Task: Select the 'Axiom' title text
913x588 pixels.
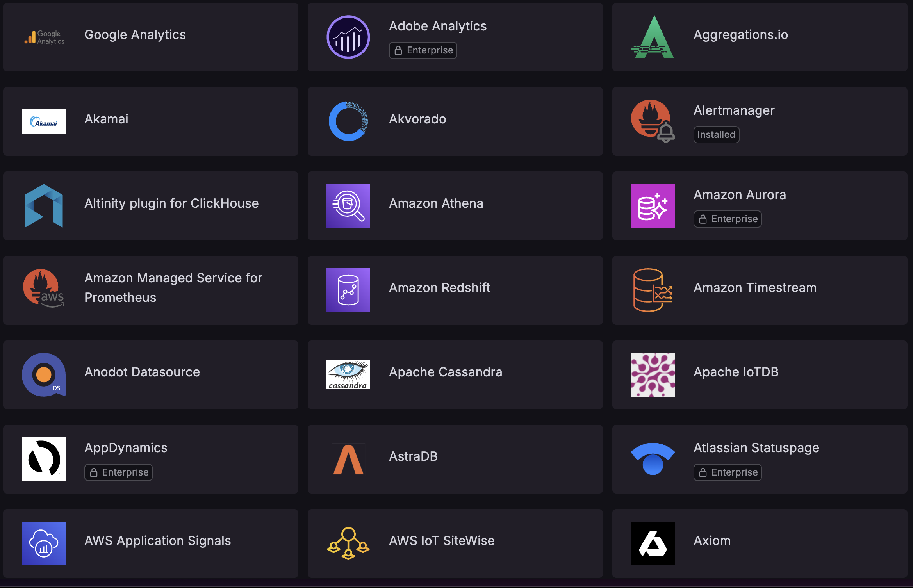Action: (712, 541)
